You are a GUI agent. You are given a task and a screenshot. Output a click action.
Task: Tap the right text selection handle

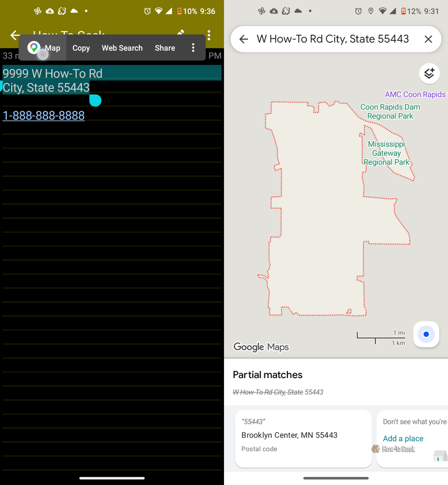[95, 100]
